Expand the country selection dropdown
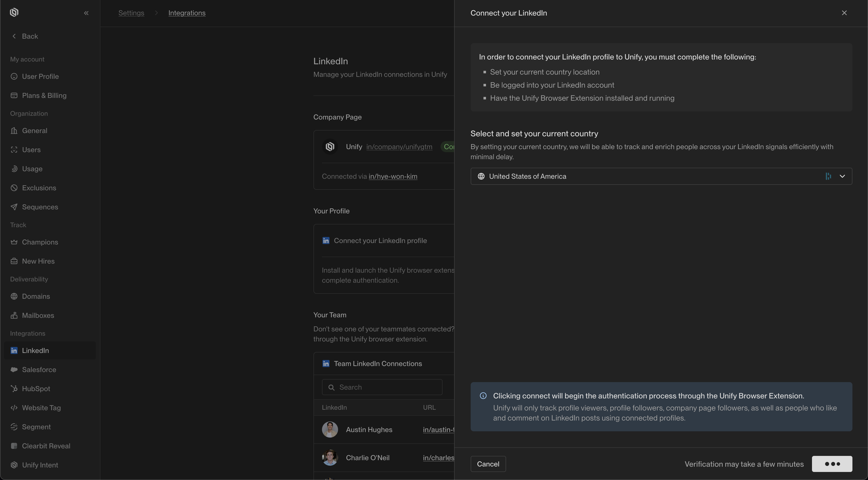The image size is (868, 480). click(x=661, y=176)
